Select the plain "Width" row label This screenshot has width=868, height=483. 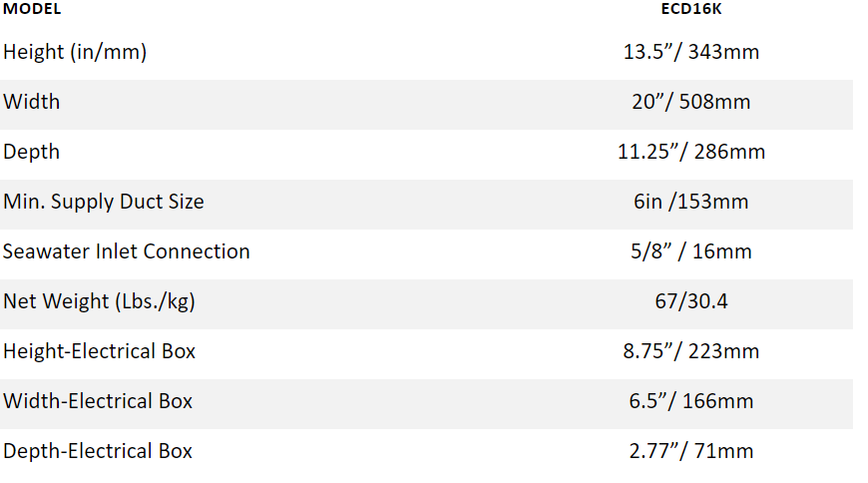32,102
